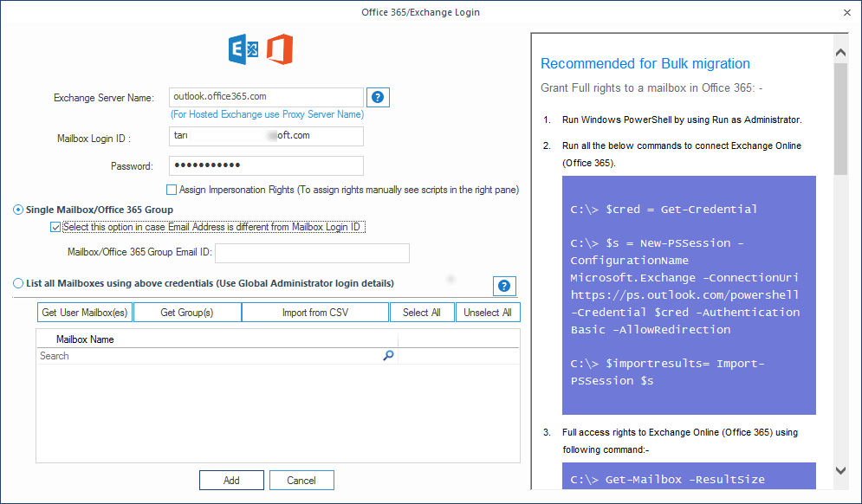Click Get User Mailbox(es) button
Viewport: 862px width, 504px height.
(x=85, y=312)
